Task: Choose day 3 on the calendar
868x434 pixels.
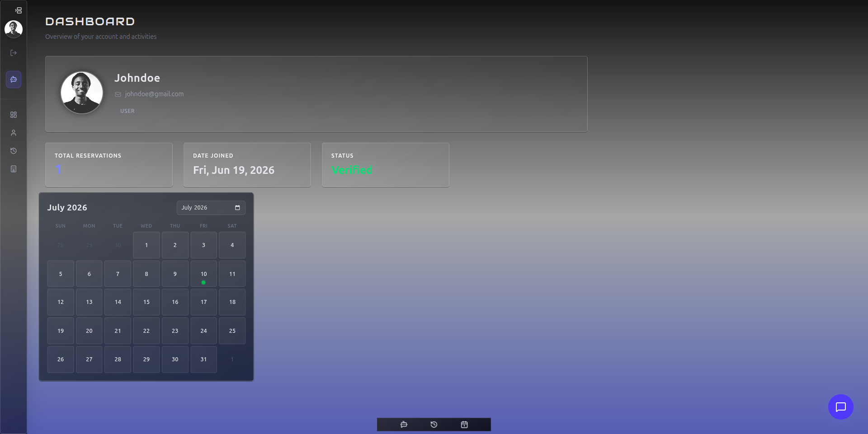Action: pyautogui.click(x=203, y=245)
